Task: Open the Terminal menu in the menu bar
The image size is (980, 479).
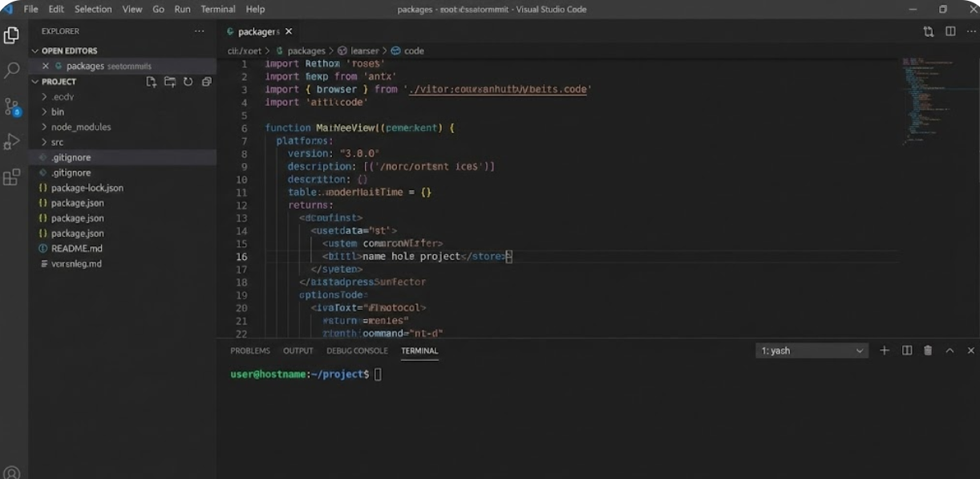Action: point(218,9)
